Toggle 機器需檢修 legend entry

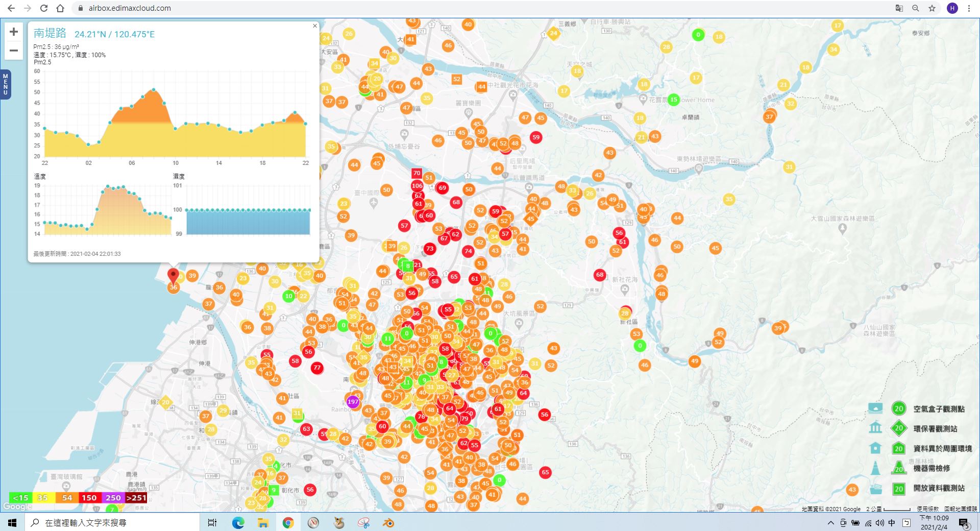932,468
